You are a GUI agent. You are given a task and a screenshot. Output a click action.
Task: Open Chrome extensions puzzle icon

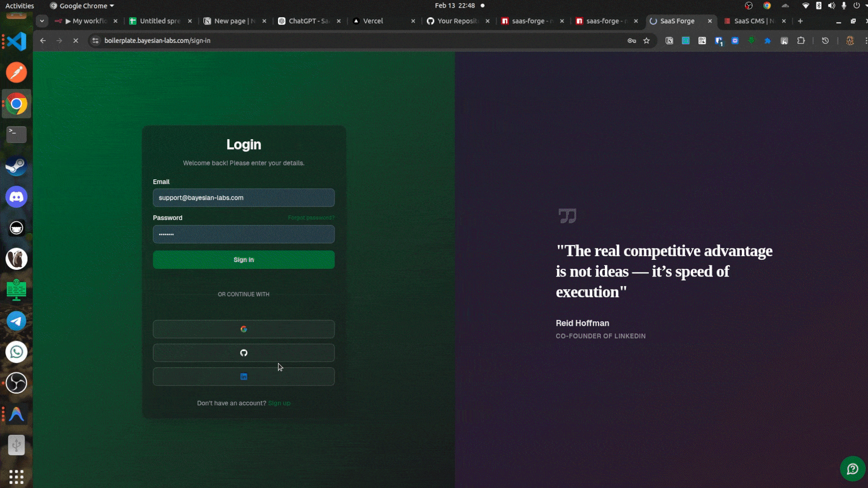[x=801, y=41]
